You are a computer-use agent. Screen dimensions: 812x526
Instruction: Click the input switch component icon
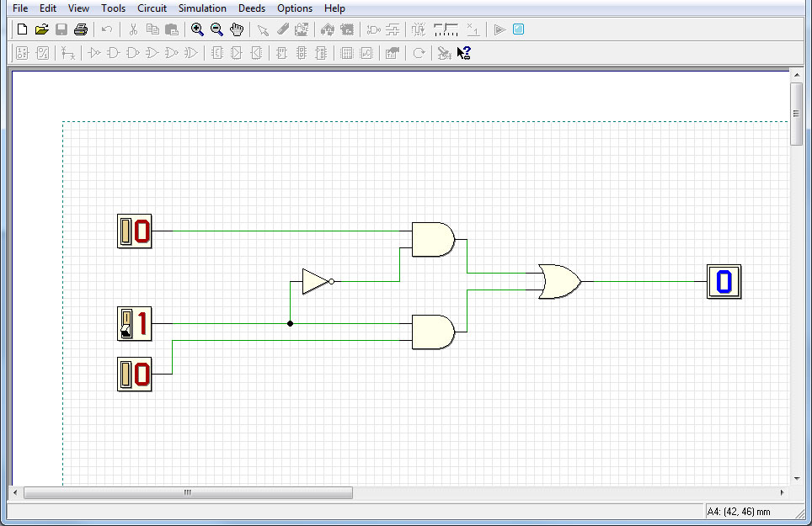tap(22, 53)
